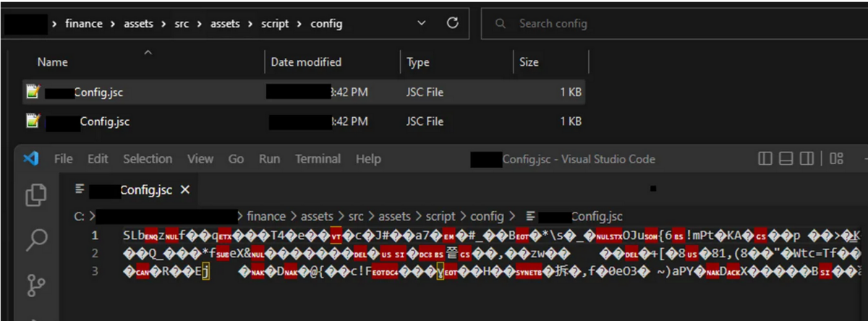
Task: Open the Help menu
Action: 368,159
